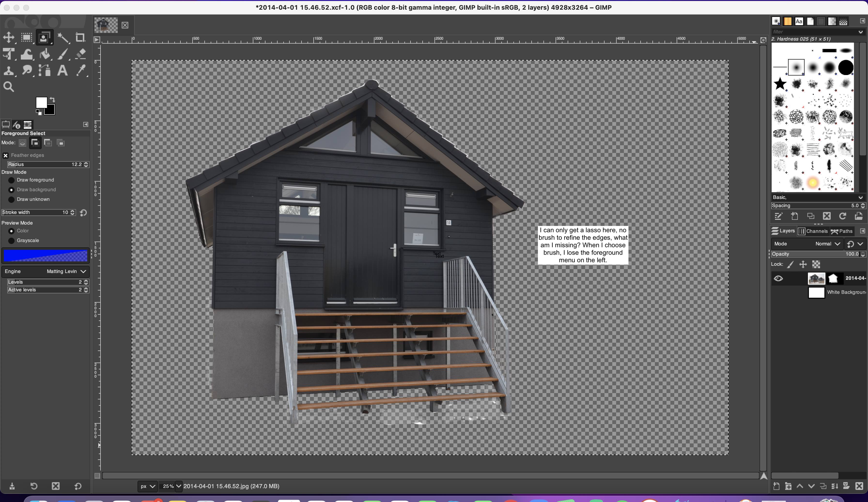Image resolution: width=868 pixels, height=502 pixels.
Task: Select the Color Picker tool
Action: pos(80,71)
